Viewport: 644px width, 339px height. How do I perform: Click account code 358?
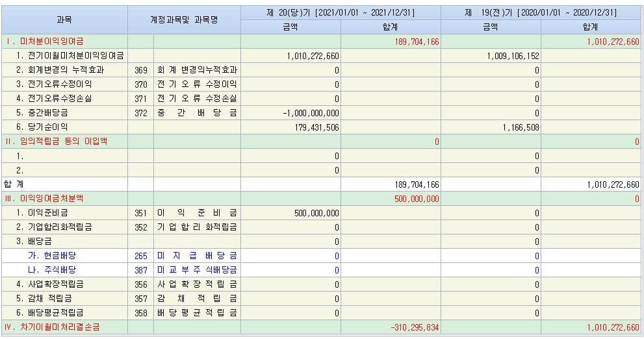click(141, 313)
